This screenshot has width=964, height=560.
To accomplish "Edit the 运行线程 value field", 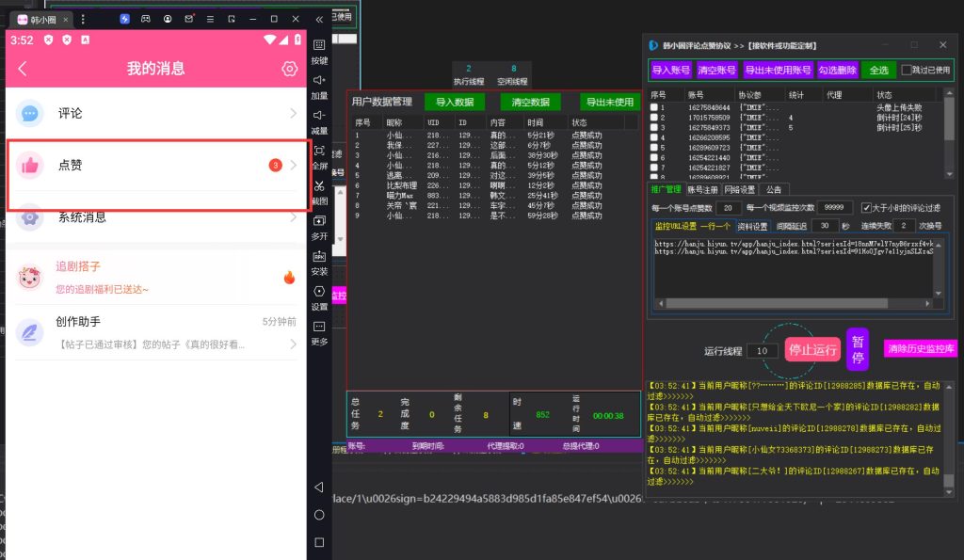I will point(763,351).
